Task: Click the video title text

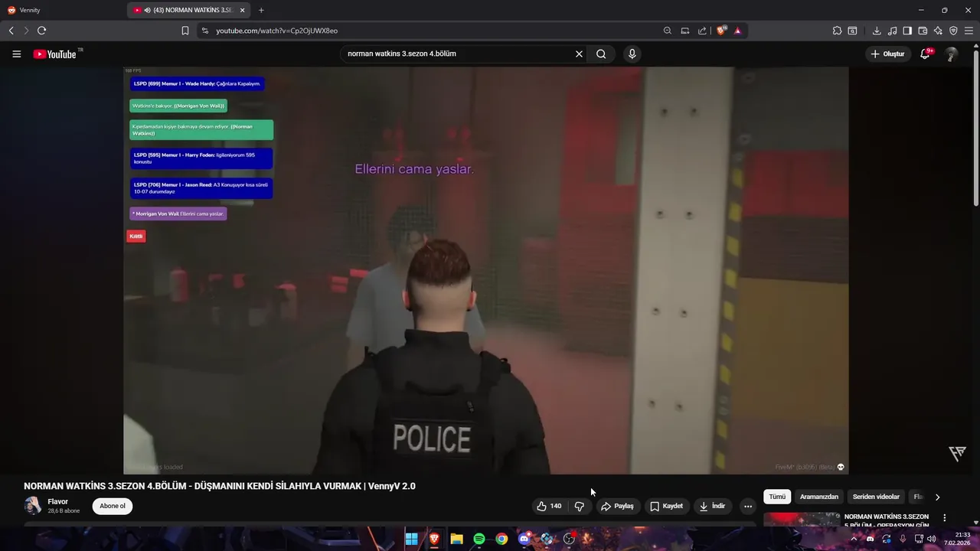Action: click(220, 486)
